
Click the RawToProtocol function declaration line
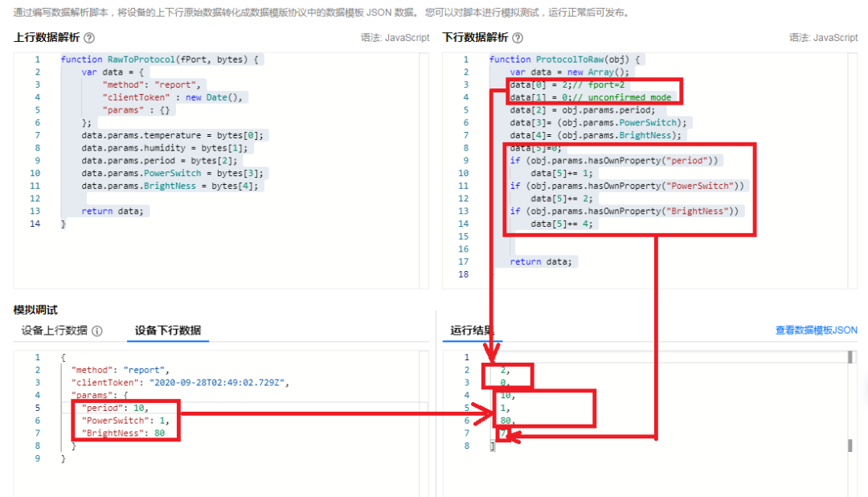[159, 60]
